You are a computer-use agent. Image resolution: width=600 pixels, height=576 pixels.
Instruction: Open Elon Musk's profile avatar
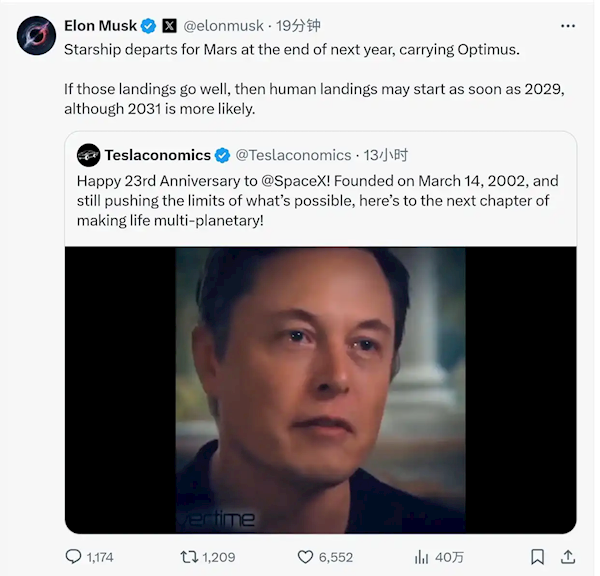pos(36,36)
